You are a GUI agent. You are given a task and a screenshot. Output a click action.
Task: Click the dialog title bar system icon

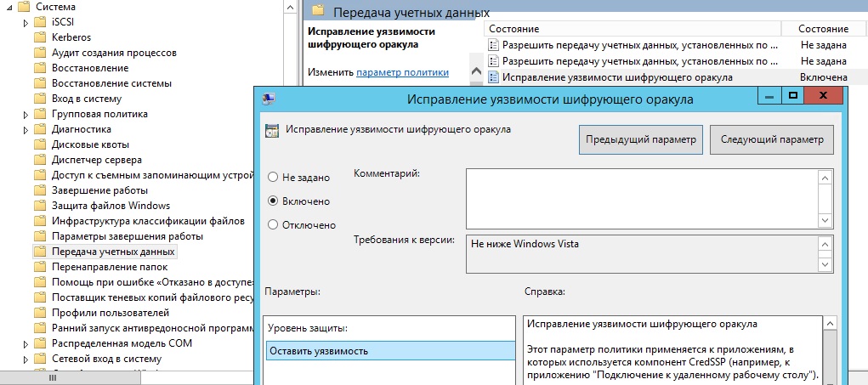(269, 99)
